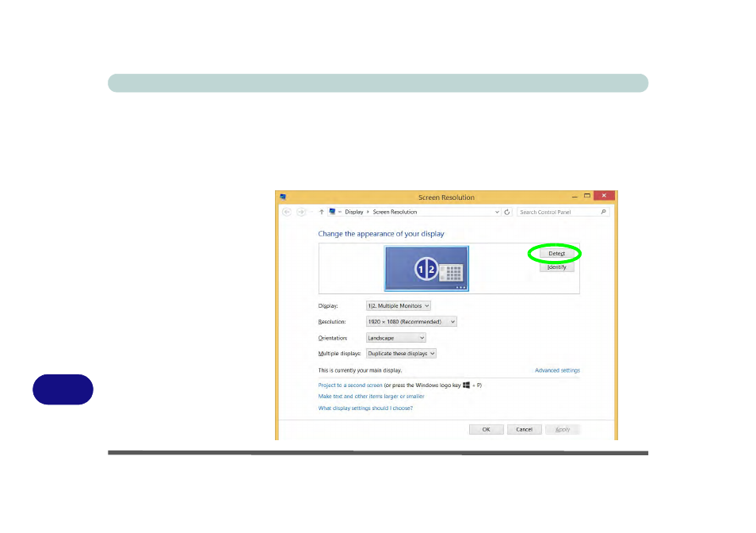Open Make text and other items larger link
Screen dimensions: 756x533
(x=371, y=397)
